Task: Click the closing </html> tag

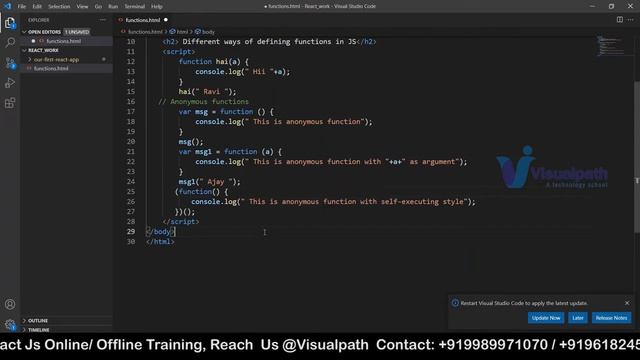Action: [x=160, y=242]
